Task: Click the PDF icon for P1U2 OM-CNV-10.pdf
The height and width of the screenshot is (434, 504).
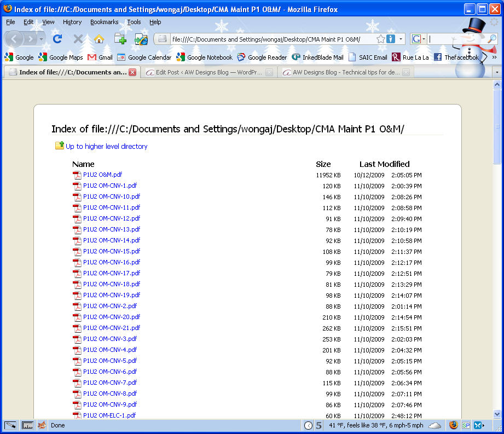Action: tap(77, 196)
